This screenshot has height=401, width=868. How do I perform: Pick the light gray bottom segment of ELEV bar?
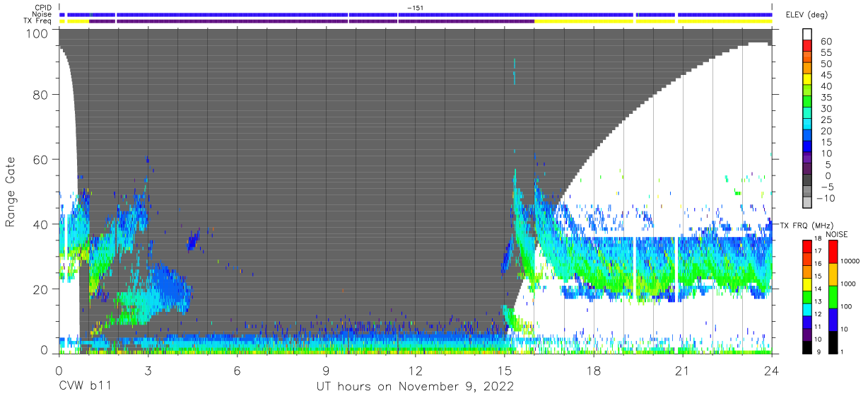pos(808,202)
